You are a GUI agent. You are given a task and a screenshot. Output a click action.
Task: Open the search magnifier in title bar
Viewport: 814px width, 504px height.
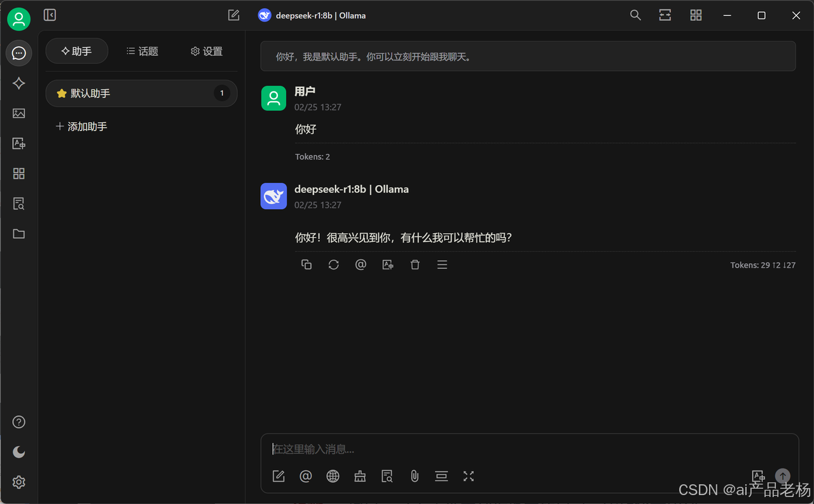click(635, 15)
